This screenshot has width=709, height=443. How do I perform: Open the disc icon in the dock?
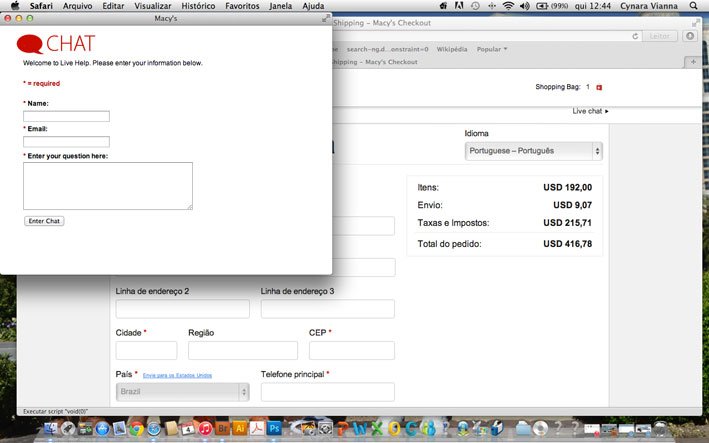[540, 428]
